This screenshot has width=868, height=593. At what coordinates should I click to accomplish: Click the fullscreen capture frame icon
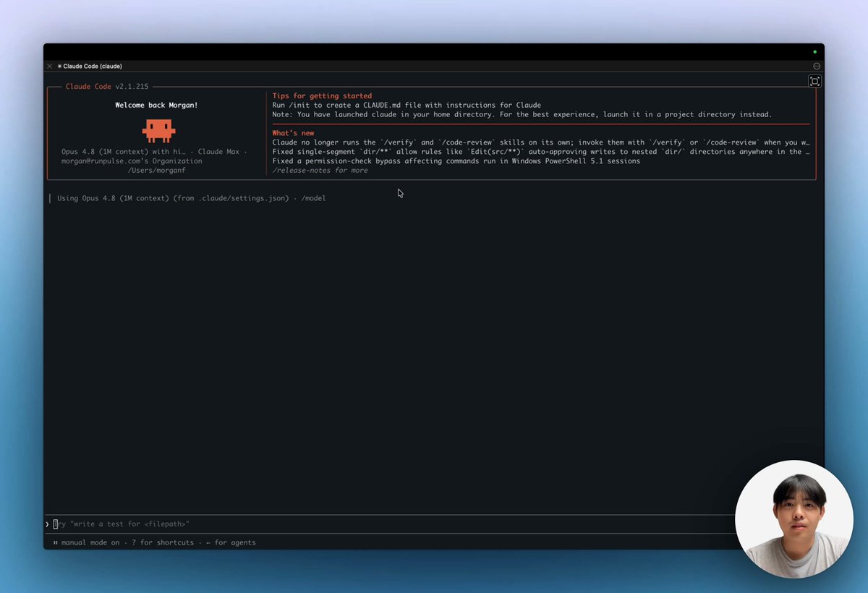click(x=814, y=82)
